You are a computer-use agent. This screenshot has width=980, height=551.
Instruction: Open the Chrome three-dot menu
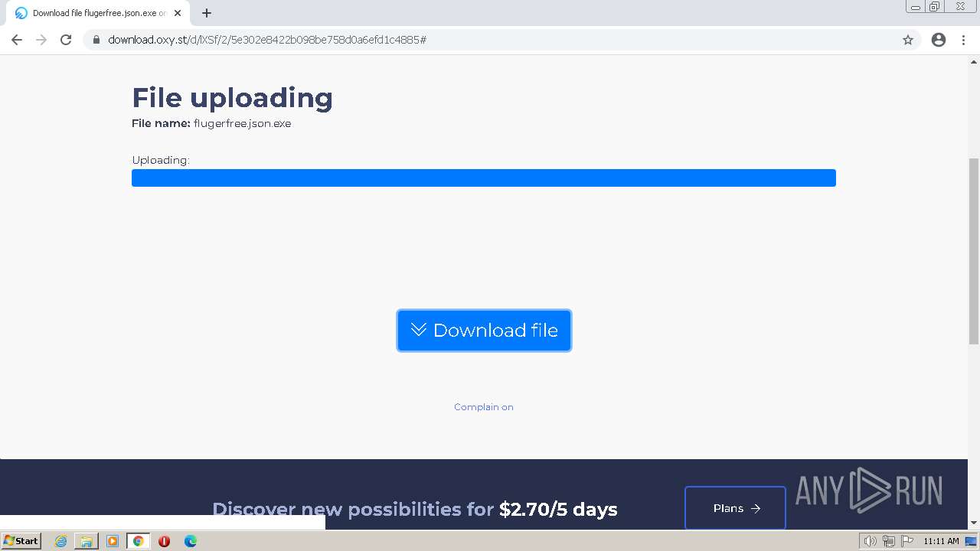(x=964, y=40)
